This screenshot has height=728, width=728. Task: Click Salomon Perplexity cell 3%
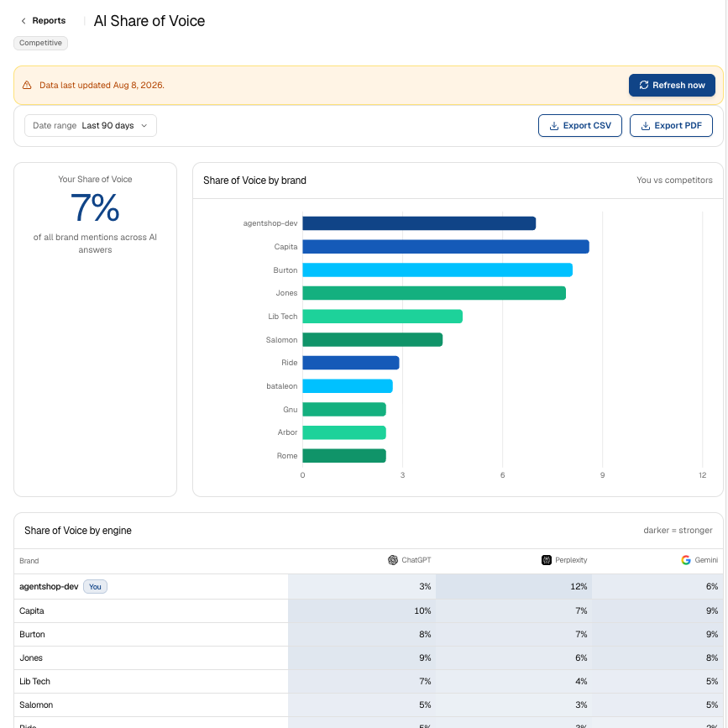coord(514,704)
